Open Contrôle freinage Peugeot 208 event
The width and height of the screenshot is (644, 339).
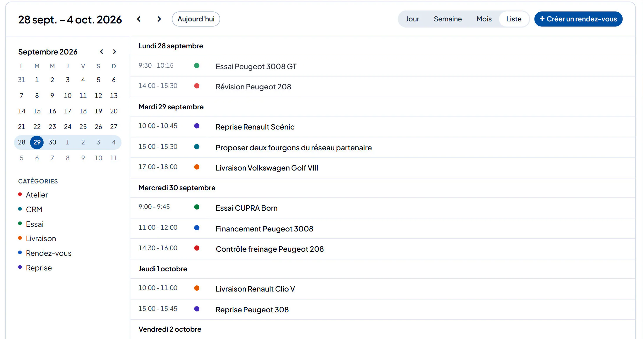[383, 249]
